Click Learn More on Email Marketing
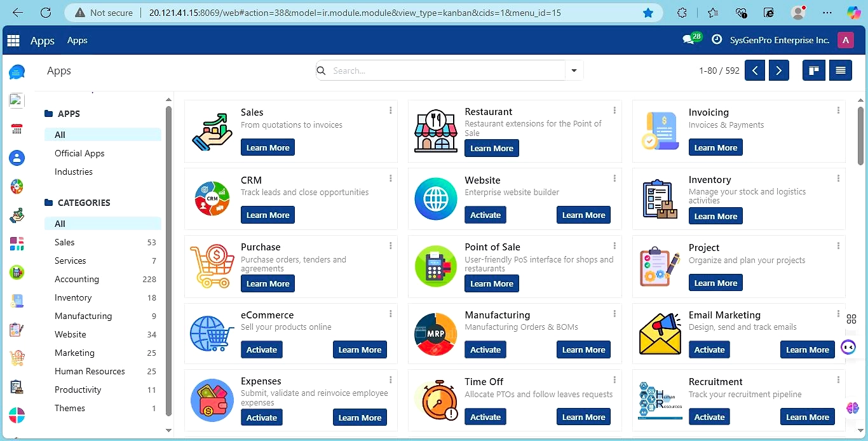Viewport: 868px width, 441px height. pyautogui.click(x=807, y=349)
